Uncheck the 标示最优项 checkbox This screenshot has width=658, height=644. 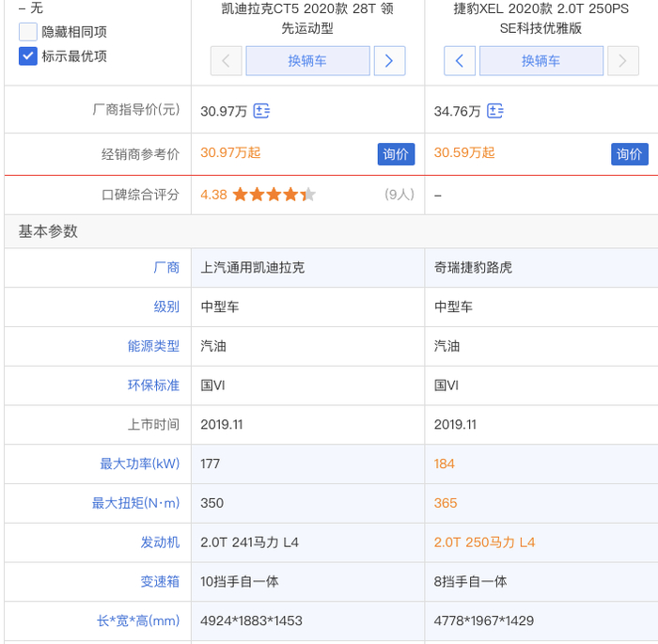28,56
